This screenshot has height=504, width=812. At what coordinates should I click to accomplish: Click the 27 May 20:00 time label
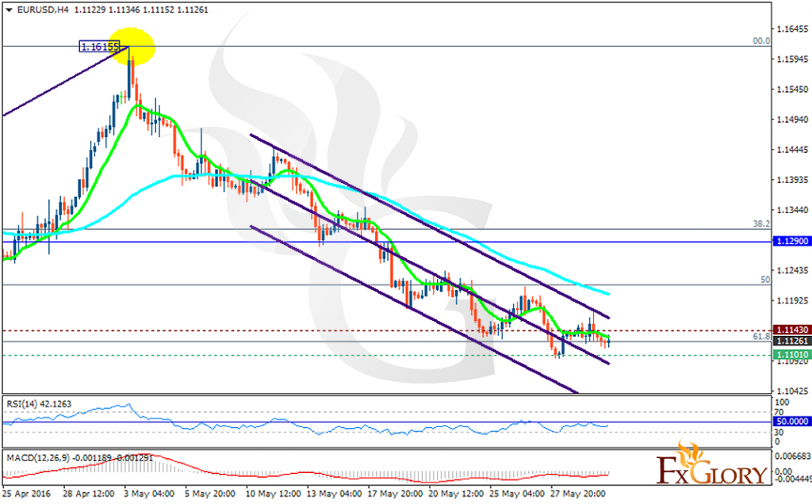pyautogui.click(x=577, y=494)
